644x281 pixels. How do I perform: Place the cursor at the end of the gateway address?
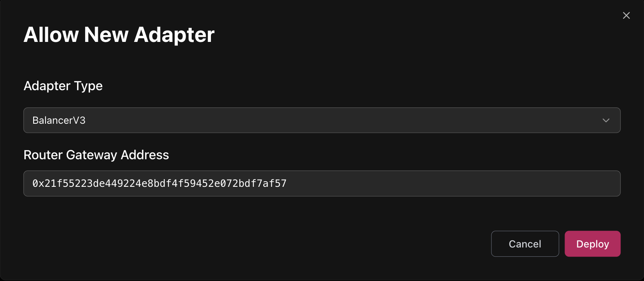point(287,184)
